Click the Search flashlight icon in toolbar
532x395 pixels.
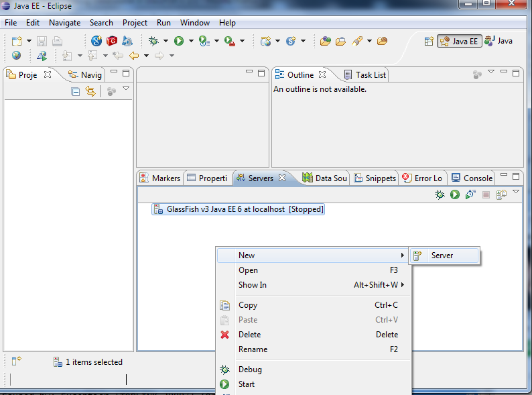(357, 41)
